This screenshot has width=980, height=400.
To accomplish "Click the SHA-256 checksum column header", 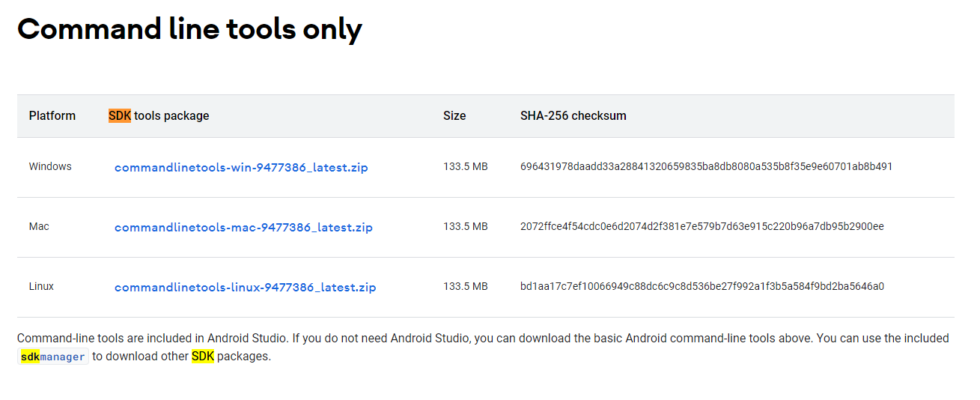I will (573, 116).
